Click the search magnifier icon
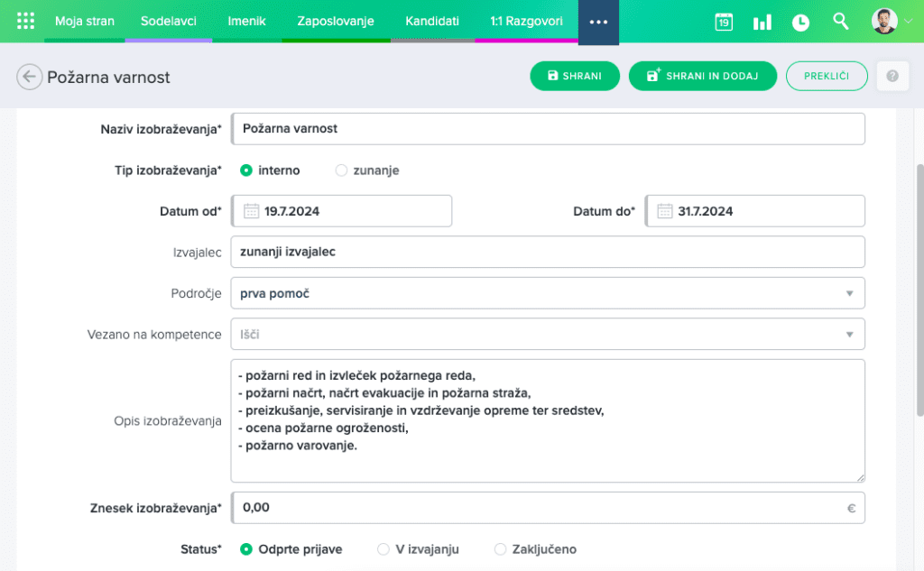 (840, 22)
